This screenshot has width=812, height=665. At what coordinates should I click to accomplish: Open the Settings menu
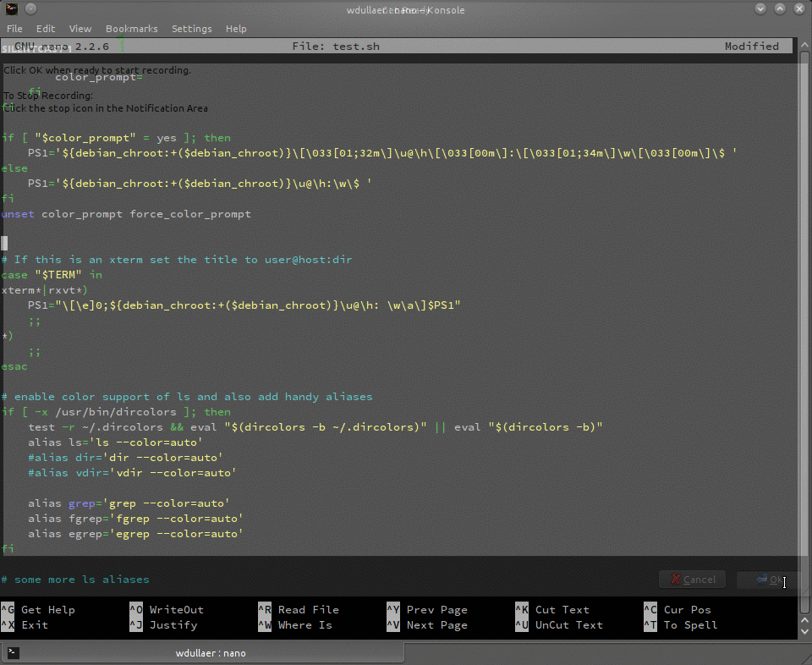(x=192, y=29)
